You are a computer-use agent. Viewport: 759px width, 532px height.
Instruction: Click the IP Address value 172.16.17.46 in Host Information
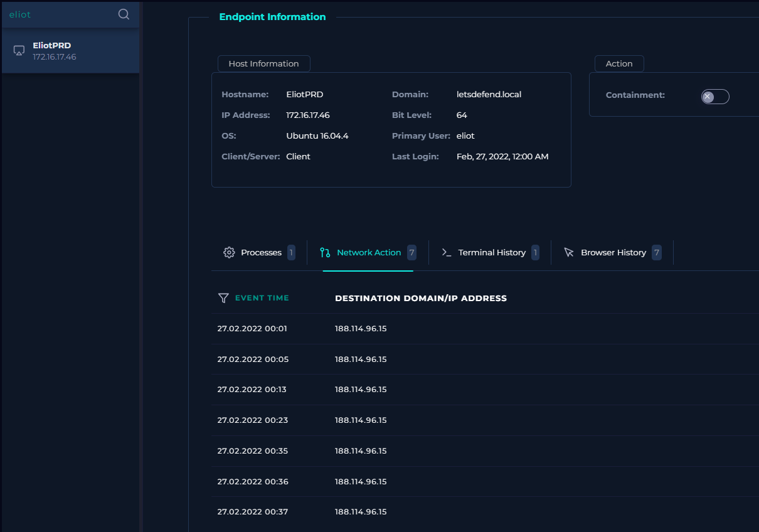[308, 115]
